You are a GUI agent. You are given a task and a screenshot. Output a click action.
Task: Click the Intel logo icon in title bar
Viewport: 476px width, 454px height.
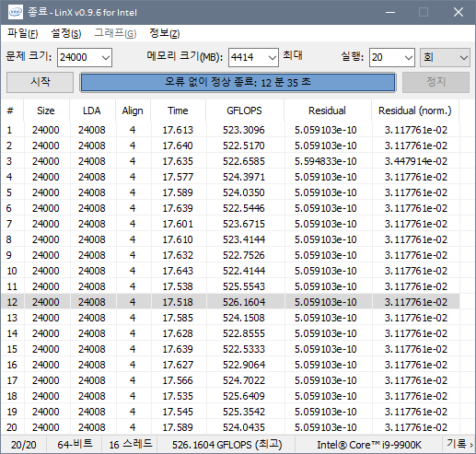(15, 12)
